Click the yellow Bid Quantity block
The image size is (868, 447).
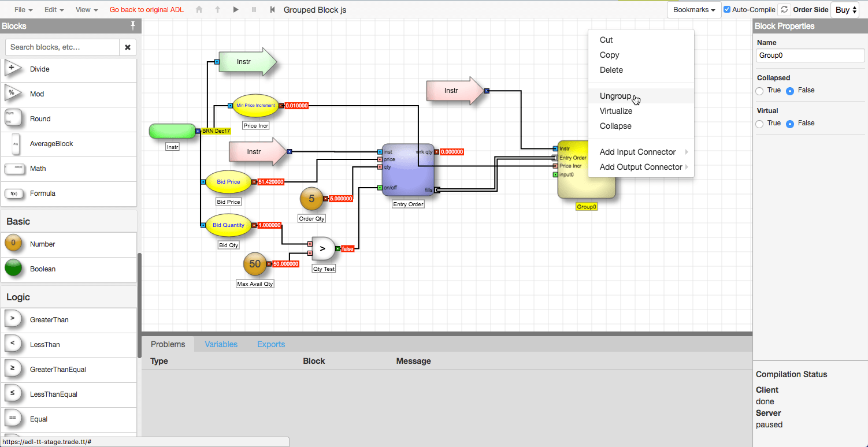coord(229,225)
